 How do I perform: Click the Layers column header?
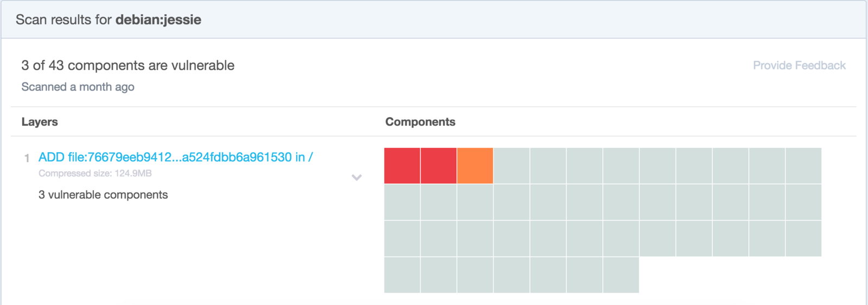point(40,122)
